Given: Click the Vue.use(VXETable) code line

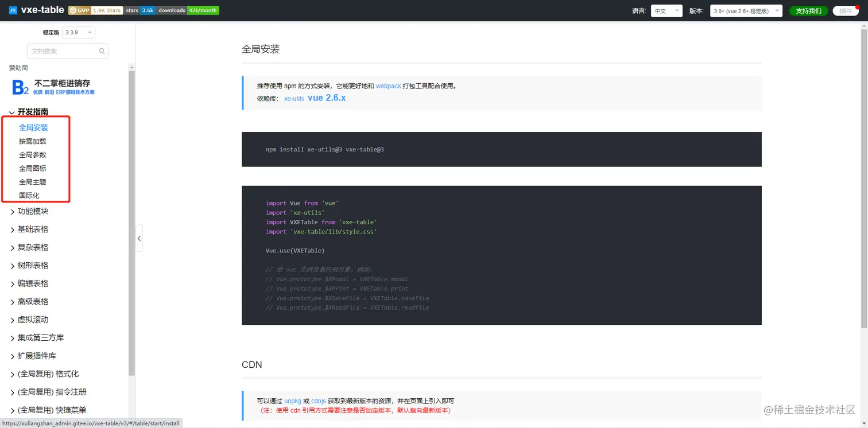Looking at the screenshot, I should coord(295,251).
